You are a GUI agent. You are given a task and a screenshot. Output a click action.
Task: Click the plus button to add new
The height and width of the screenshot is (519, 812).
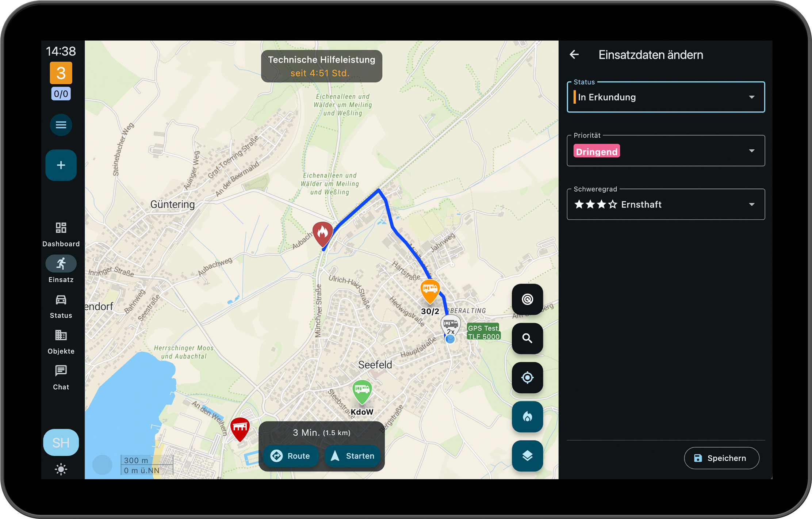(61, 165)
